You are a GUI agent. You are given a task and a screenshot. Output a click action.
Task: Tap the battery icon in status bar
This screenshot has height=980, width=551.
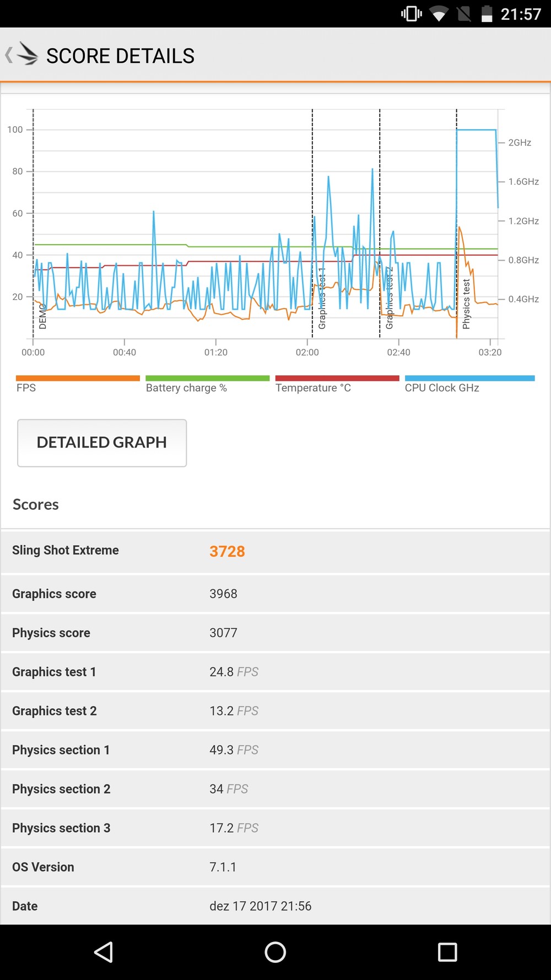487,14
